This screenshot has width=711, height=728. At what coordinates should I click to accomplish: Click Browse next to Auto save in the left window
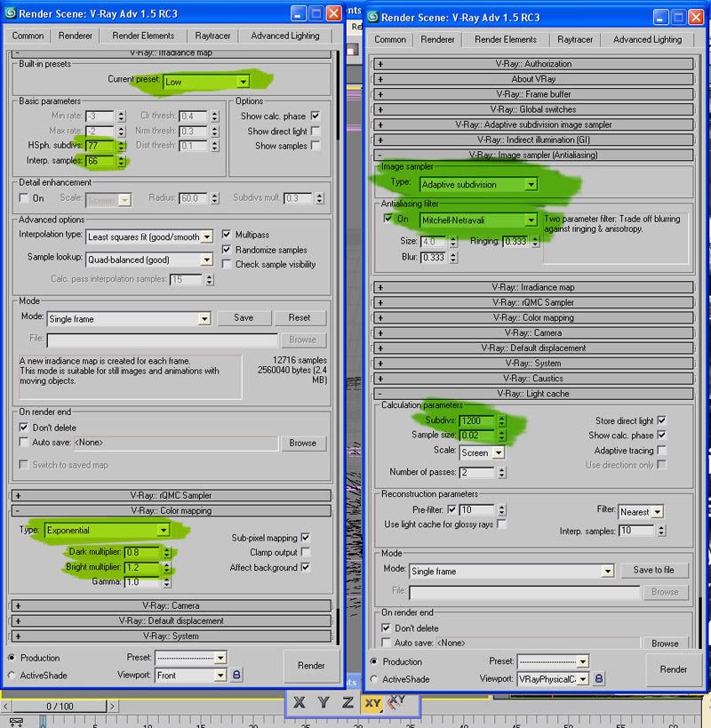[302, 443]
